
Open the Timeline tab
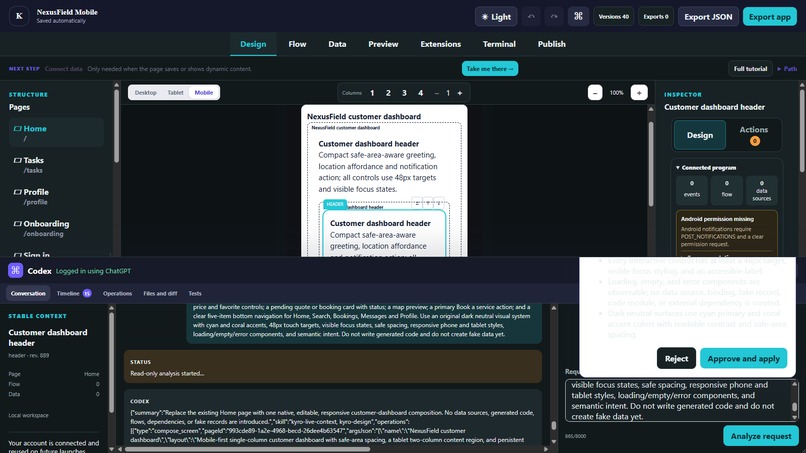74,293
